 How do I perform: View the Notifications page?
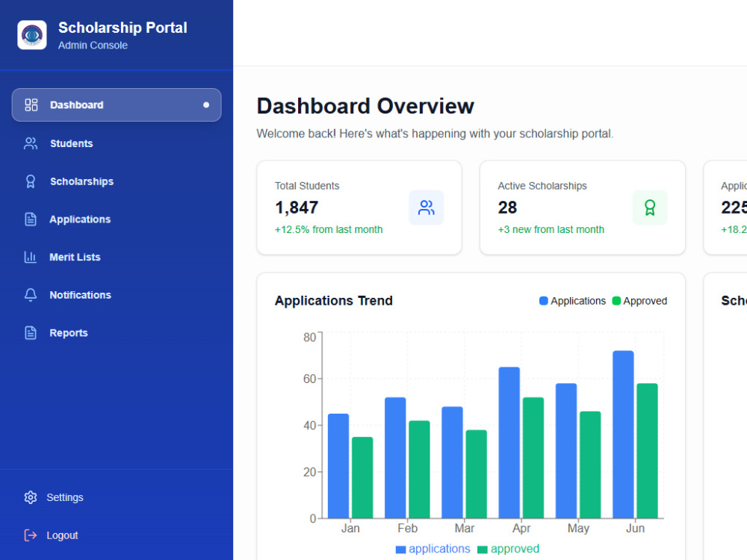pyautogui.click(x=117, y=295)
